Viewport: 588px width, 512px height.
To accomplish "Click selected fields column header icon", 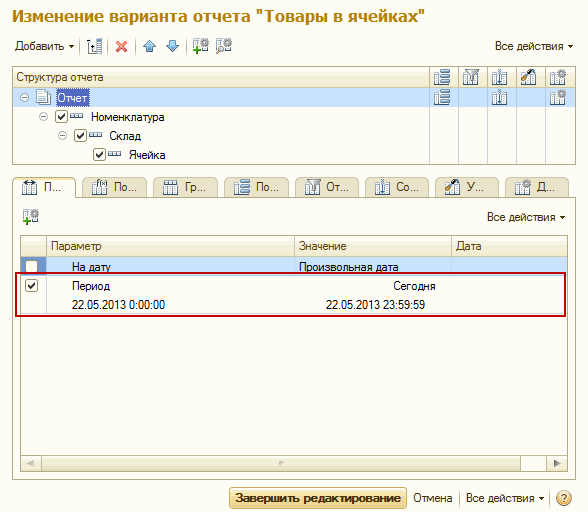I will point(442,77).
